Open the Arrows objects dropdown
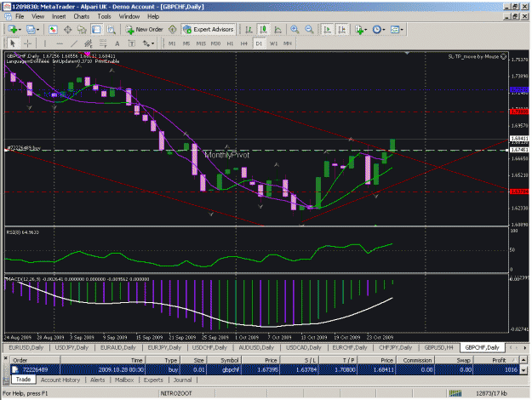 [x=148, y=43]
